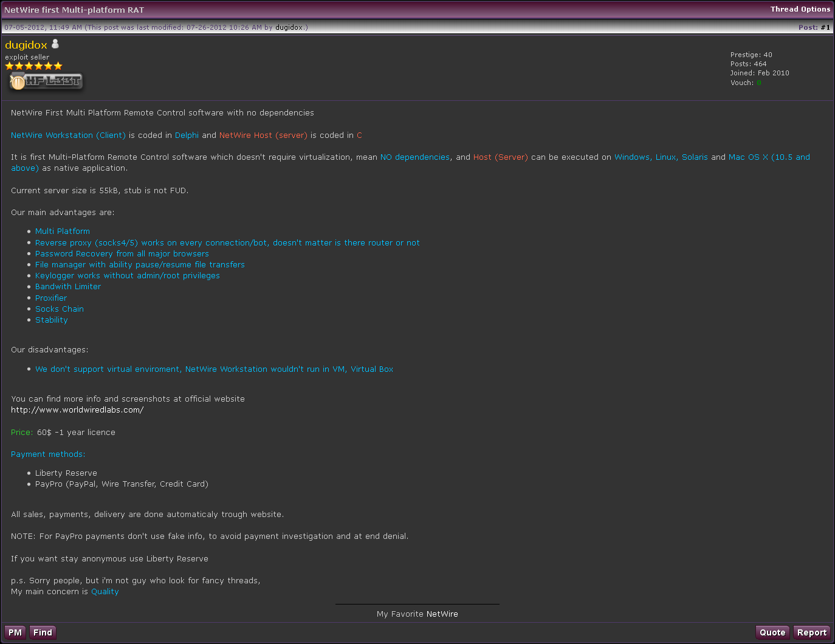Click 'We don't support virtual enviroment' item

point(214,369)
